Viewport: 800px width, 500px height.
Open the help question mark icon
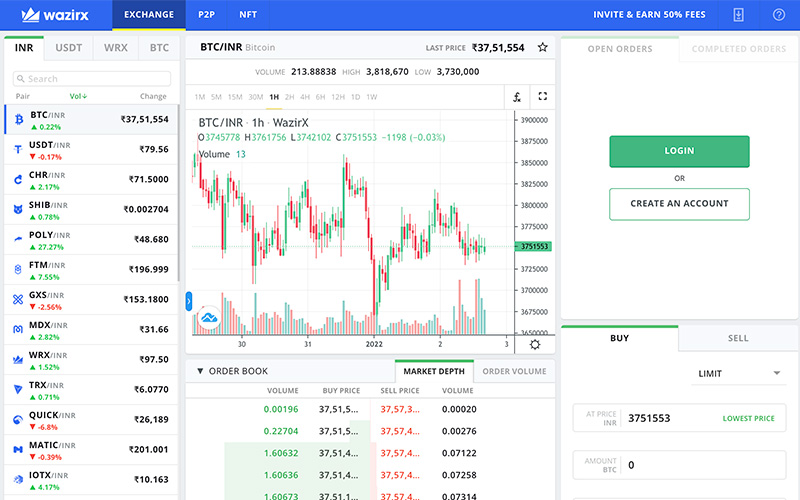(x=779, y=15)
